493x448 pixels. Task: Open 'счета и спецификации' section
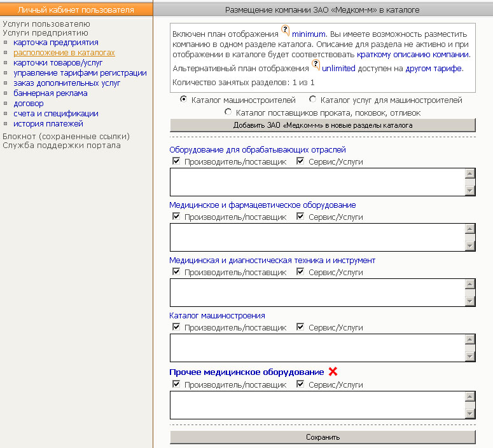coord(55,114)
